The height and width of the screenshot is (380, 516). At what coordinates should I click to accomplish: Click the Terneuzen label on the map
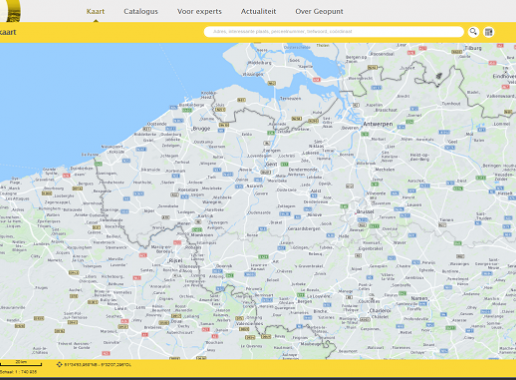(290, 99)
